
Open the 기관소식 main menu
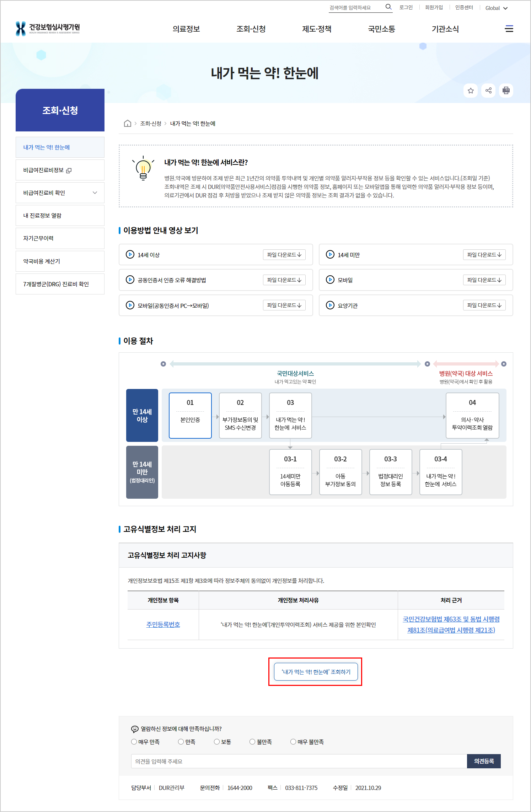445,29
